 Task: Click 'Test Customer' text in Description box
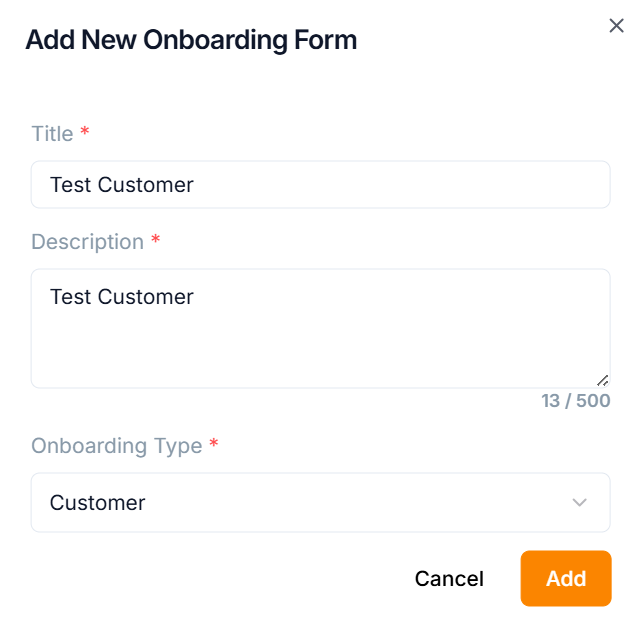click(121, 297)
